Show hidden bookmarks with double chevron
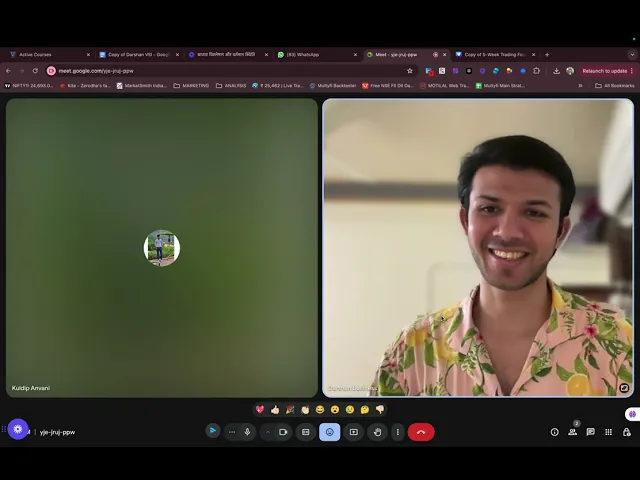This screenshot has width=640, height=480. pyautogui.click(x=580, y=86)
